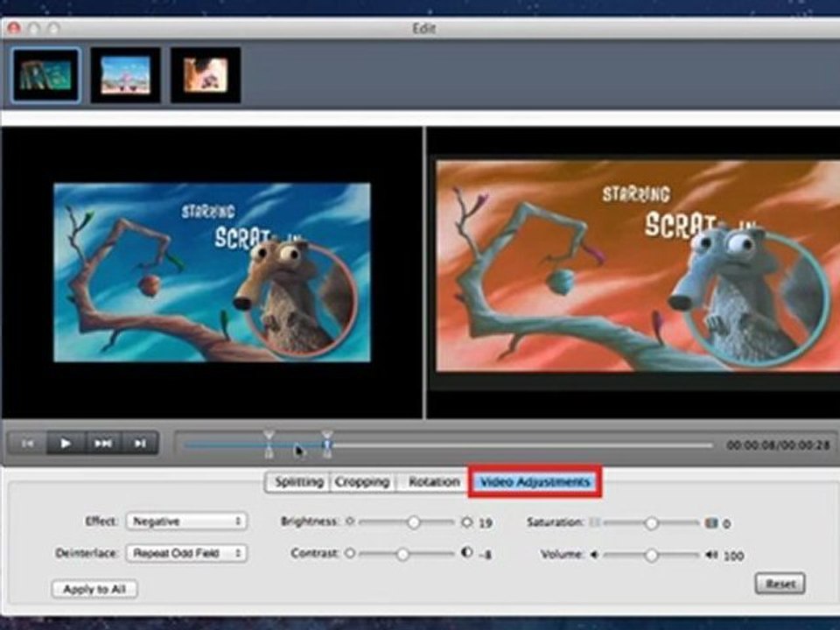Click the low brightness sun icon
The width and height of the screenshot is (840, 630).
[350, 521]
